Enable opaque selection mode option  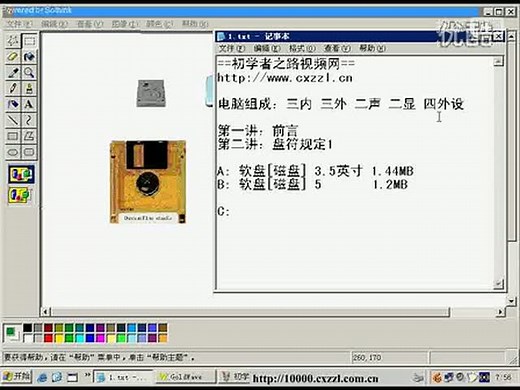pyautogui.click(x=21, y=174)
